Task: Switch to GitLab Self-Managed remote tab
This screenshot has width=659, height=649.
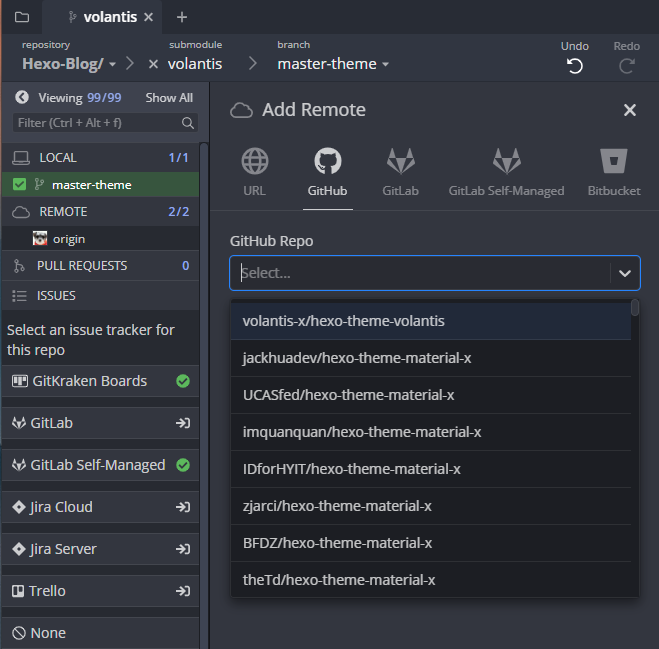Action: point(506,172)
